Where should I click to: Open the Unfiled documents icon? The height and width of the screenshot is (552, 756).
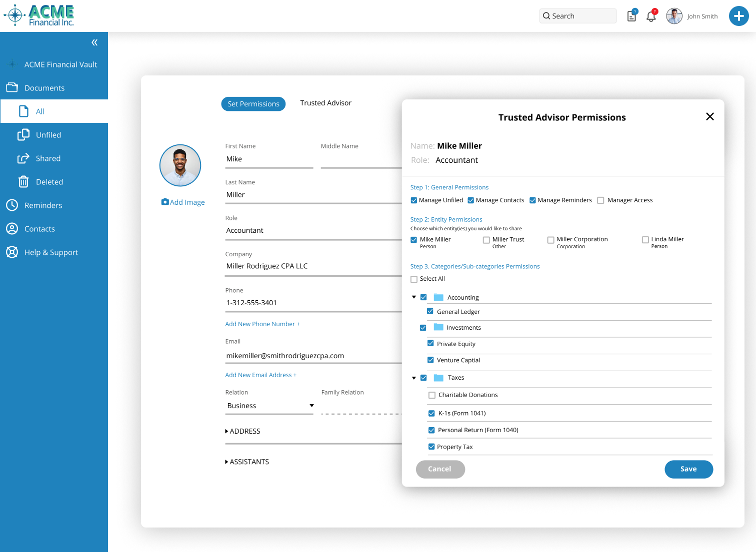pyautogui.click(x=23, y=134)
